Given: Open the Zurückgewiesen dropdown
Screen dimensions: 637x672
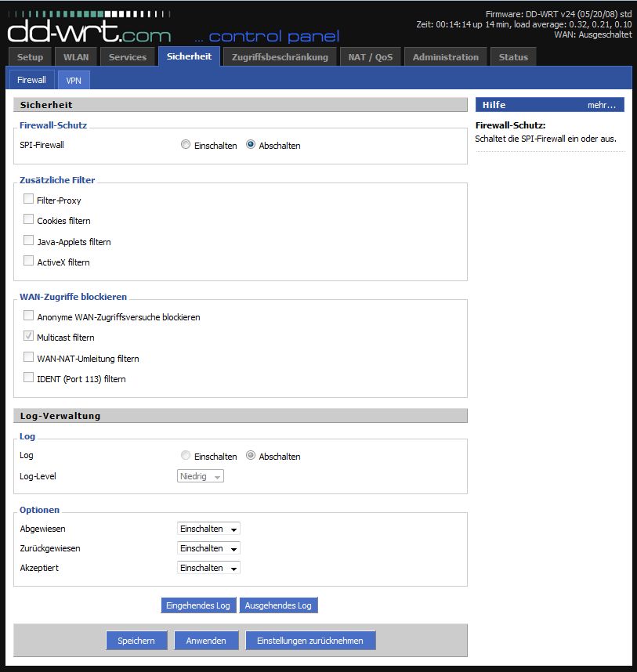Looking at the screenshot, I should tap(208, 548).
